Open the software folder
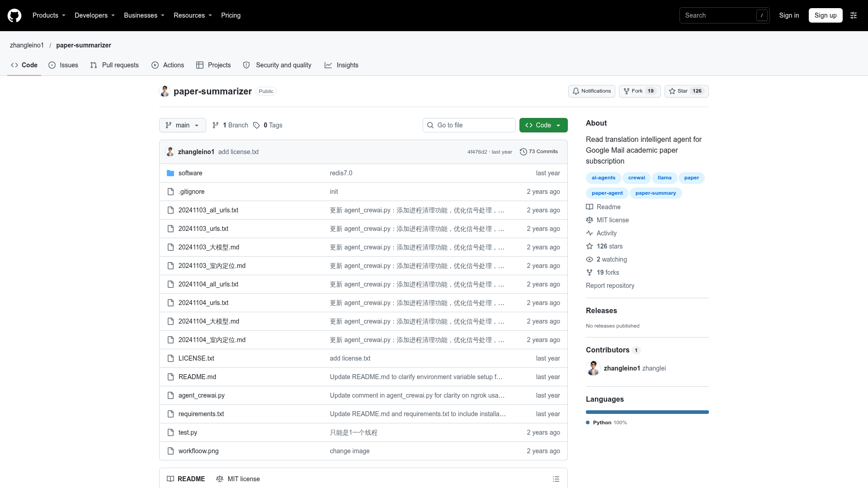868x488 pixels. [x=190, y=173]
